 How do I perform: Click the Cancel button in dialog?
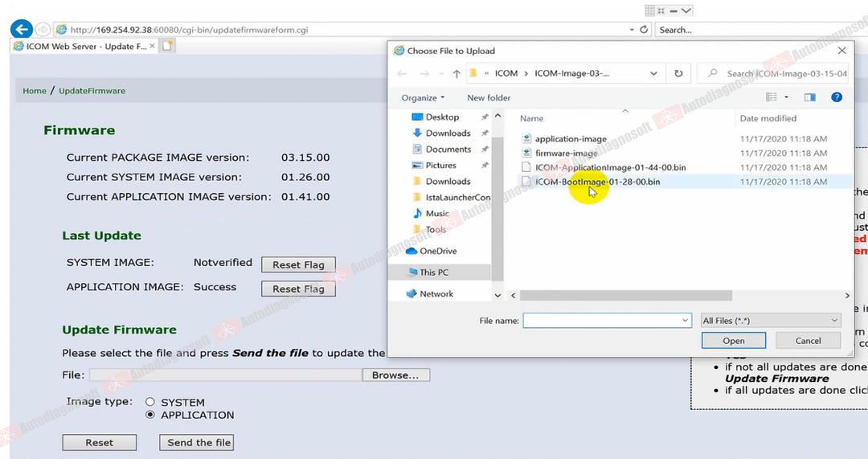pyautogui.click(x=809, y=341)
